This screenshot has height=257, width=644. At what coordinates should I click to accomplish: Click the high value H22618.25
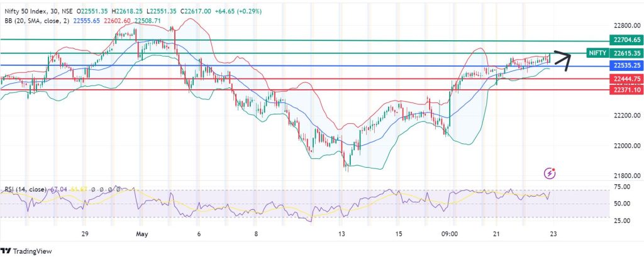pyautogui.click(x=127, y=13)
